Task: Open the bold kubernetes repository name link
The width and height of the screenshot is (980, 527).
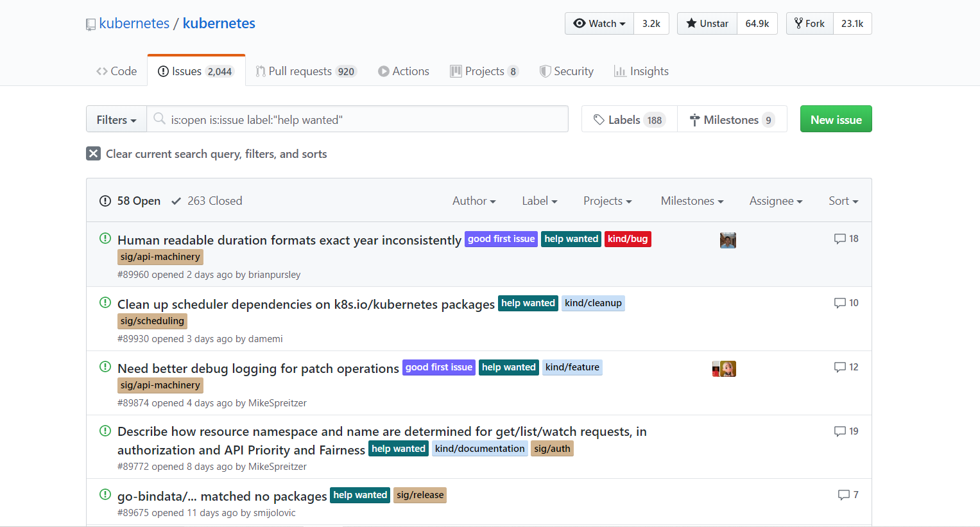Action: pos(219,24)
